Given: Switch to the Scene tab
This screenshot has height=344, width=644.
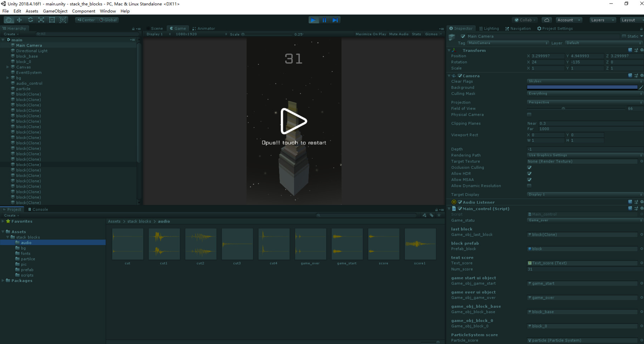Looking at the screenshot, I should [156, 28].
